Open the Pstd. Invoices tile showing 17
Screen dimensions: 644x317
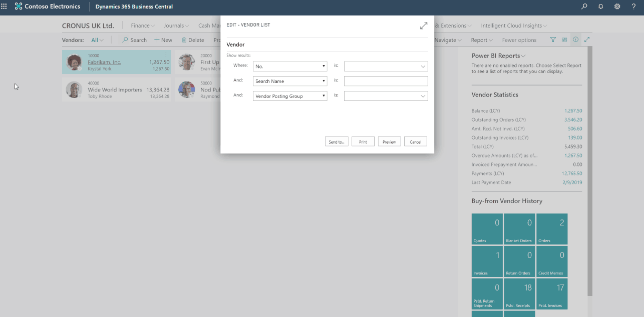552,294
